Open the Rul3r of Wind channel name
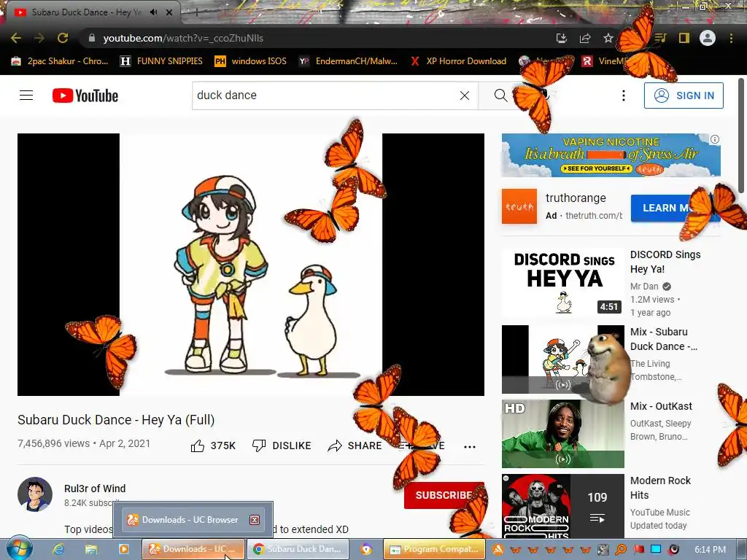This screenshot has width=747, height=560. pos(95,489)
